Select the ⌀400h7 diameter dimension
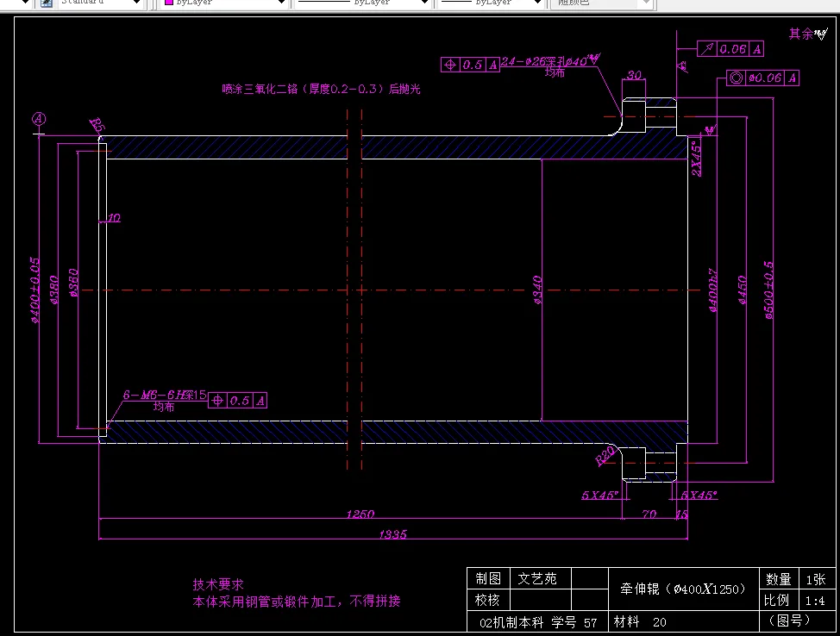The width and height of the screenshot is (840, 636). coord(712,290)
